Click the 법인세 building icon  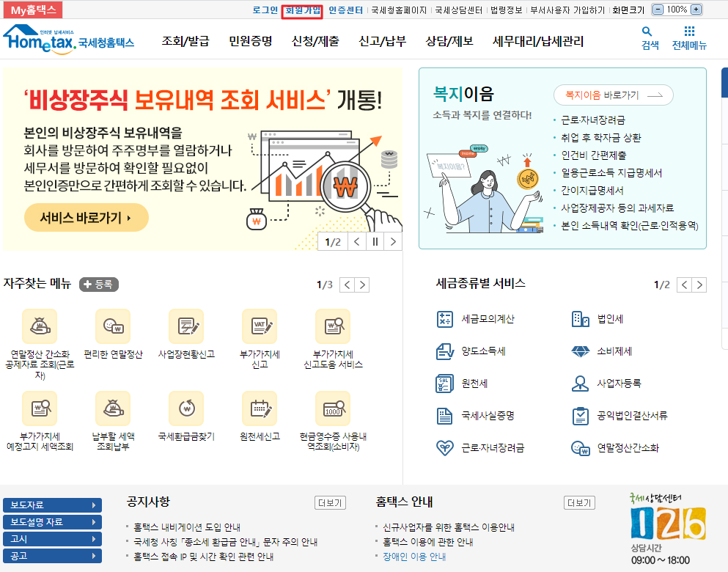pyautogui.click(x=581, y=320)
